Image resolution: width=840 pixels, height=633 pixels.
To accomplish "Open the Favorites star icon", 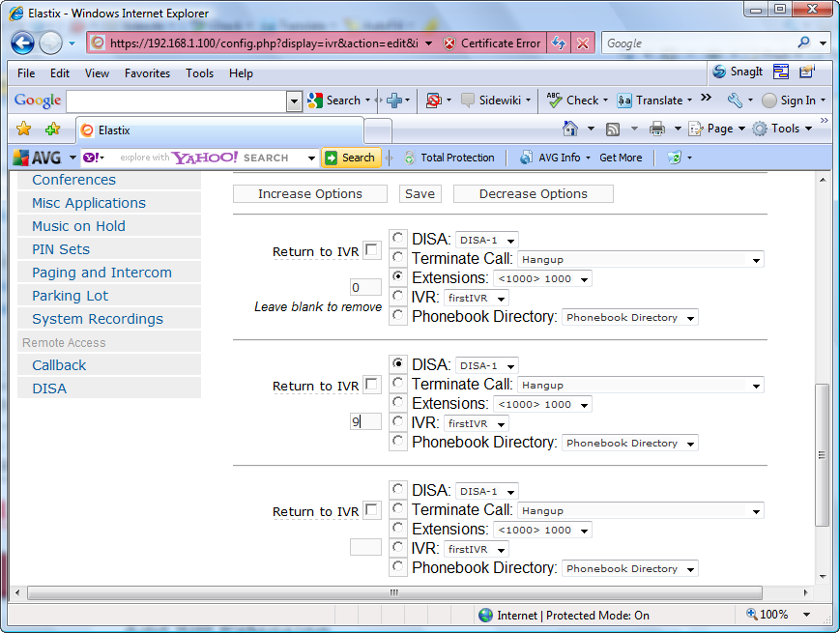I will coord(24,129).
